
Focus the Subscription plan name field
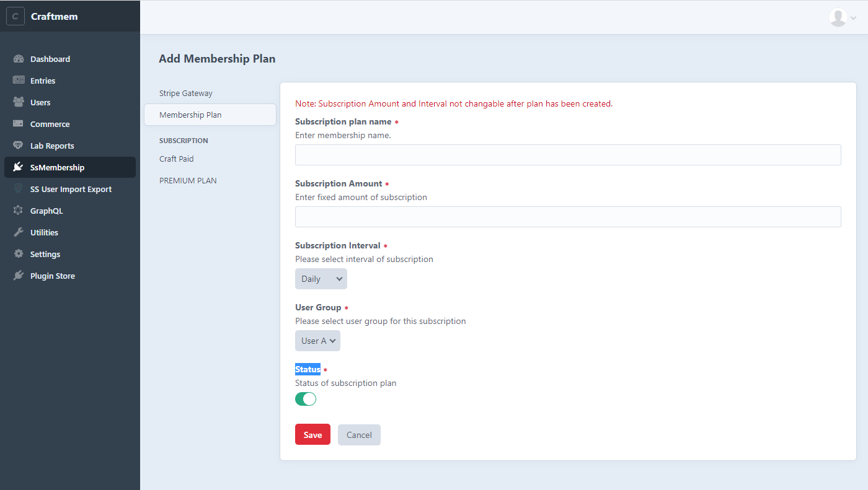(x=568, y=155)
